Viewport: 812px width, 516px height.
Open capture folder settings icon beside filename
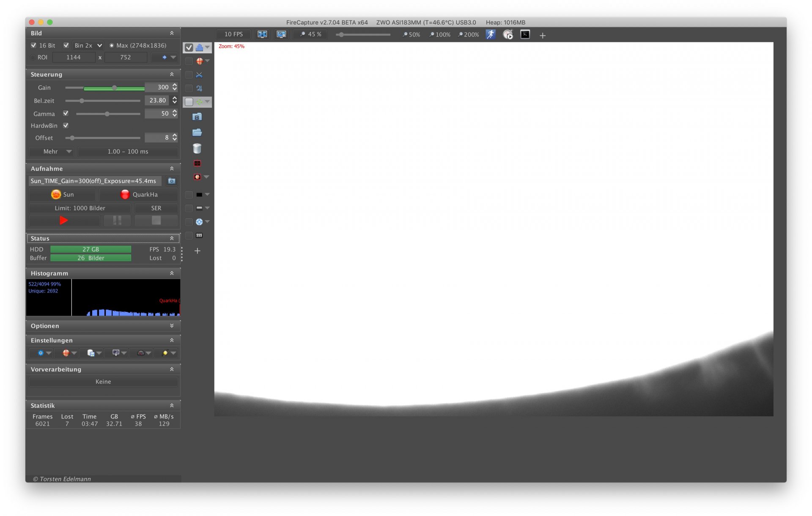click(x=172, y=181)
